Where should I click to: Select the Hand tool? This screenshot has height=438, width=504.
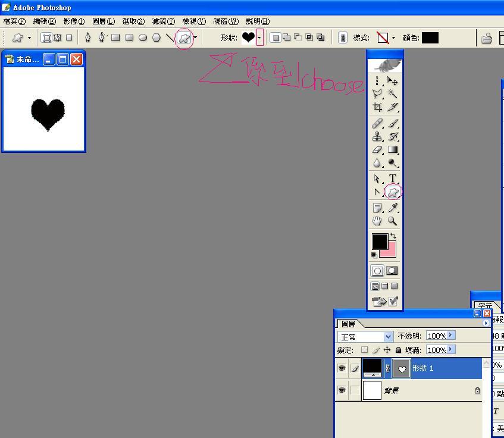[377, 221]
